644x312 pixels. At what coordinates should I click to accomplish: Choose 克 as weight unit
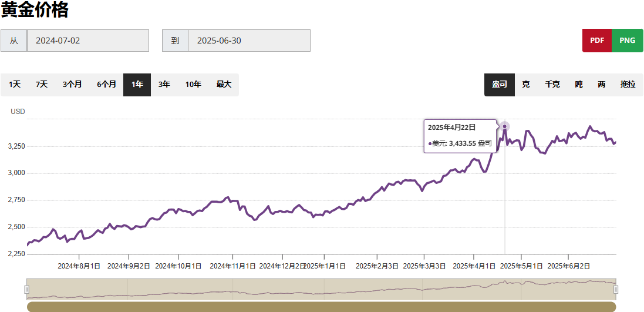526,85
